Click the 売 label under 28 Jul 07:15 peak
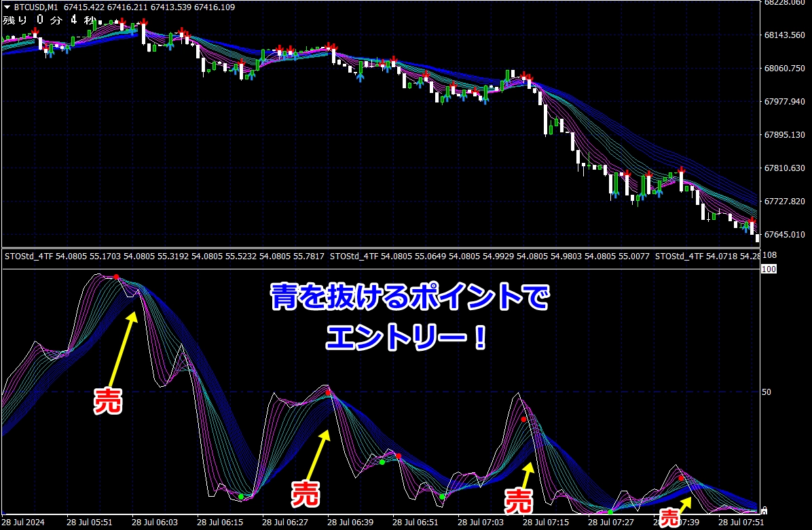 (x=517, y=501)
